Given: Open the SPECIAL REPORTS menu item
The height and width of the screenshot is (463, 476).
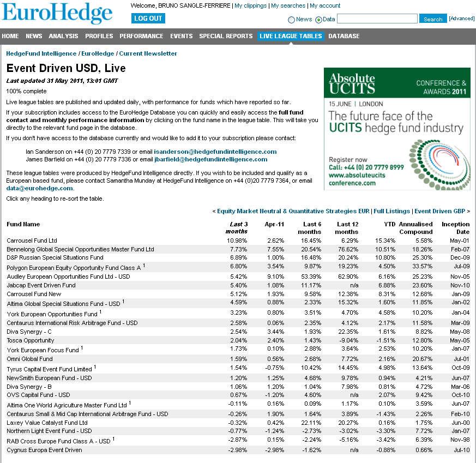Looking at the screenshot, I should tap(226, 36).
